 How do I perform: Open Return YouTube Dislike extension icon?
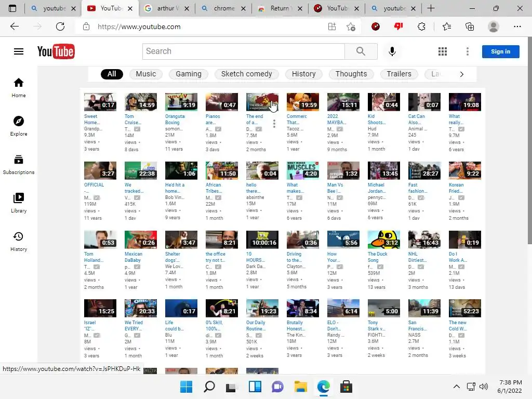[x=398, y=26]
